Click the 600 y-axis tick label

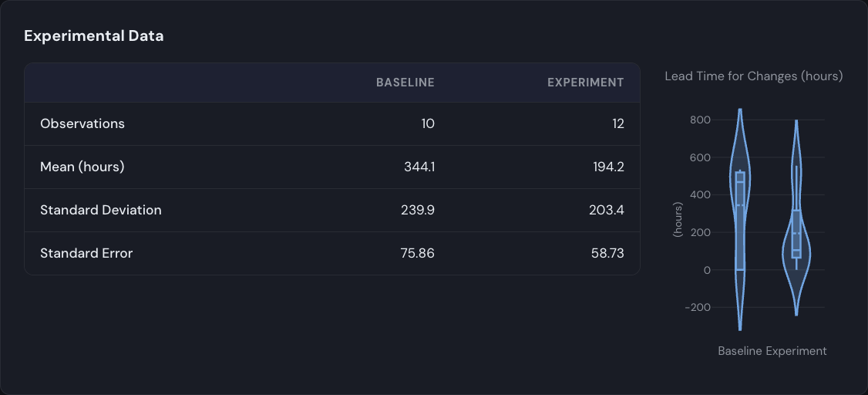(x=700, y=157)
